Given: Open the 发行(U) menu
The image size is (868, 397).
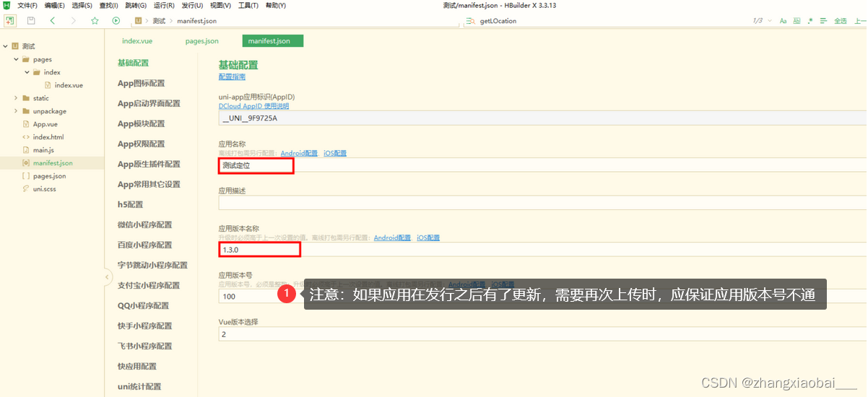Looking at the screenshot, I should tap(192, 5).
